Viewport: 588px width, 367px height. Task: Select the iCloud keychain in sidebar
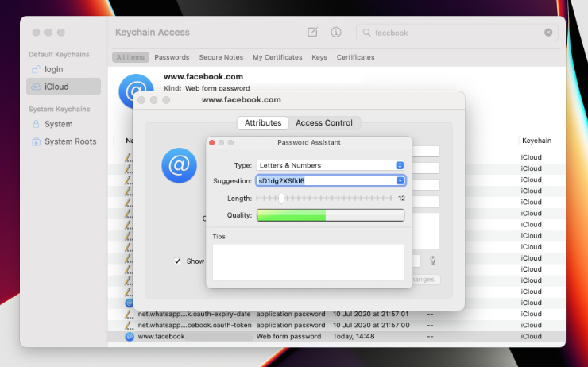click(x=64, y=87)
